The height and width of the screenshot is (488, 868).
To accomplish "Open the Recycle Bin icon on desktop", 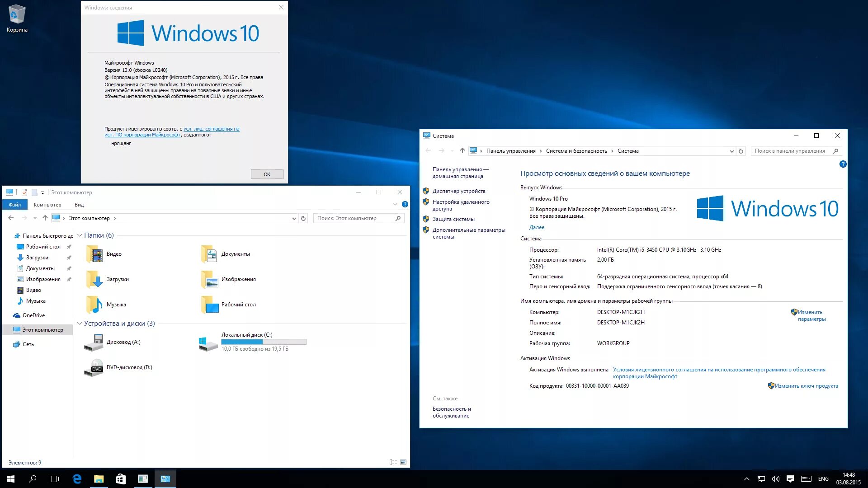I will point(17,15).
